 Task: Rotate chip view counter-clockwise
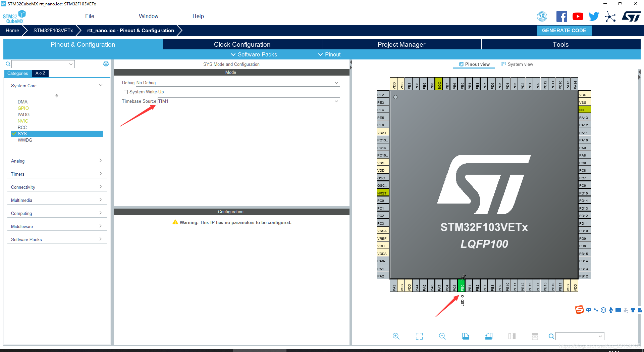489,336
